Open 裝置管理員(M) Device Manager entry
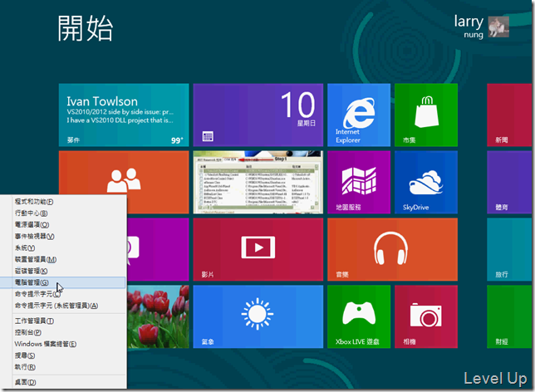Viewport: 535px width, 392px height. click(63, 259)
